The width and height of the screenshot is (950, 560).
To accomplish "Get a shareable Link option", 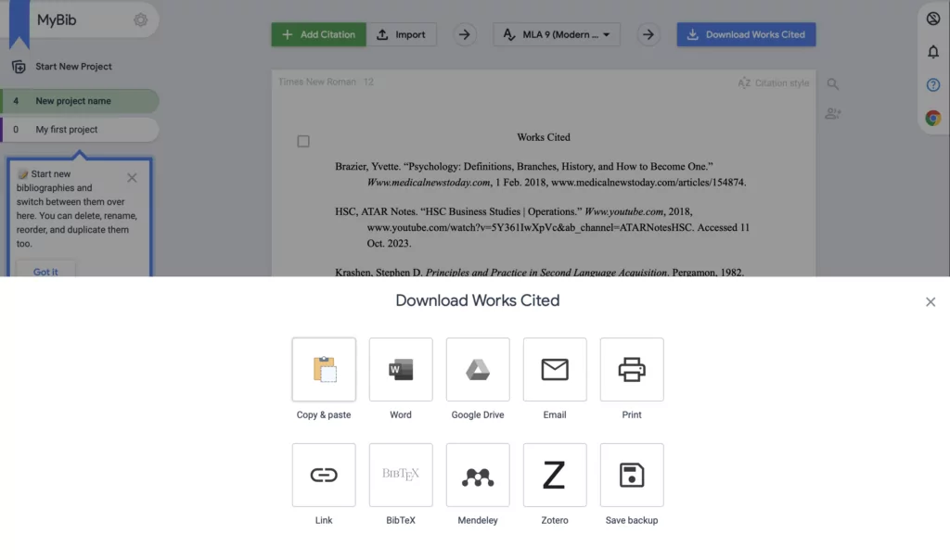I will tap(324, 475).
